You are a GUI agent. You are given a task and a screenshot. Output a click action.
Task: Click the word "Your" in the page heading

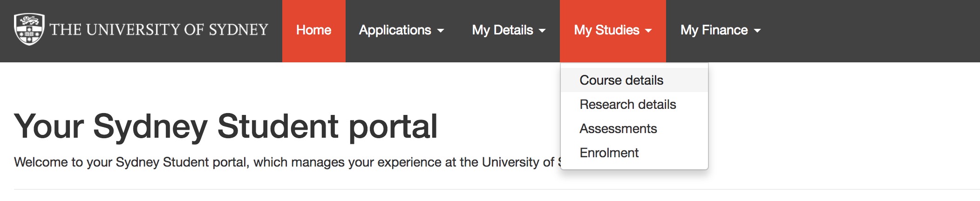[49, 126]
